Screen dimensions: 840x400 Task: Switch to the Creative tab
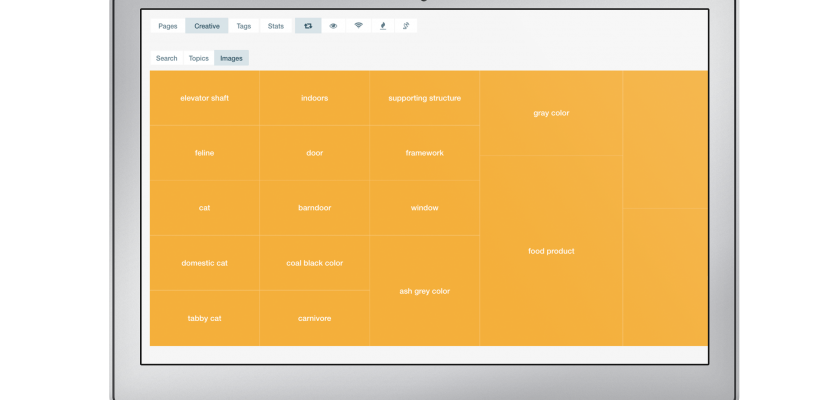click(x=207, y=26)
